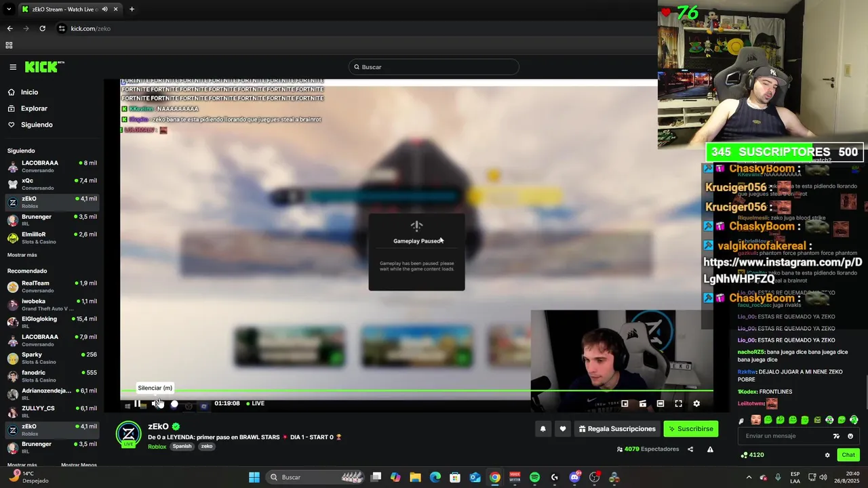The width and height of the screenshot is (868, 488).
Task: Click the green Suscribirse button
Action: pyautogui.click(x=690, y=429)
